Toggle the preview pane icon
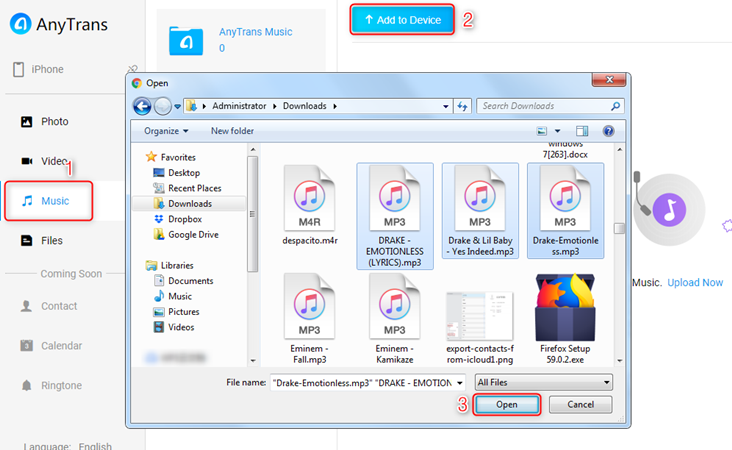This screenshot has width=732, height=450. [x=582, y=131]
